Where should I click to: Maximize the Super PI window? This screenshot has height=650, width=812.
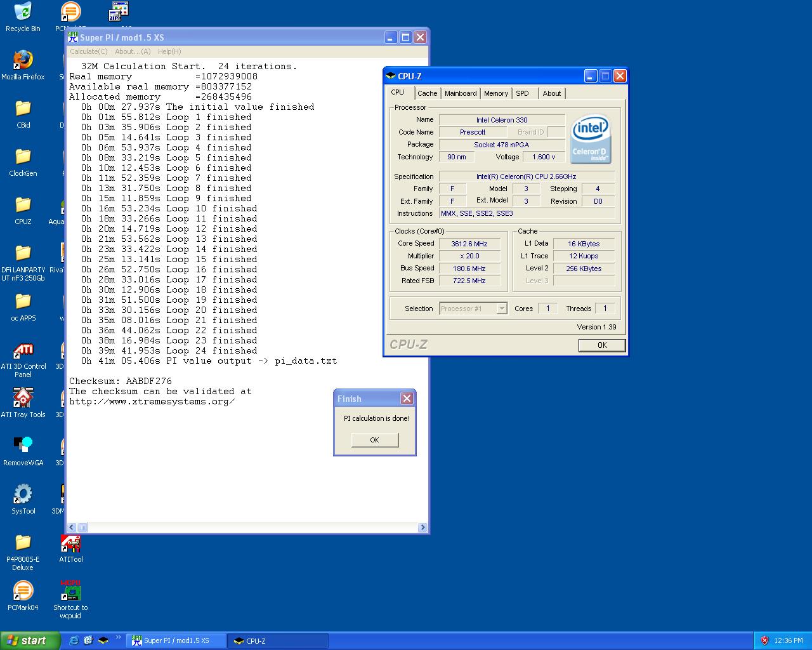tap(405, 37)
